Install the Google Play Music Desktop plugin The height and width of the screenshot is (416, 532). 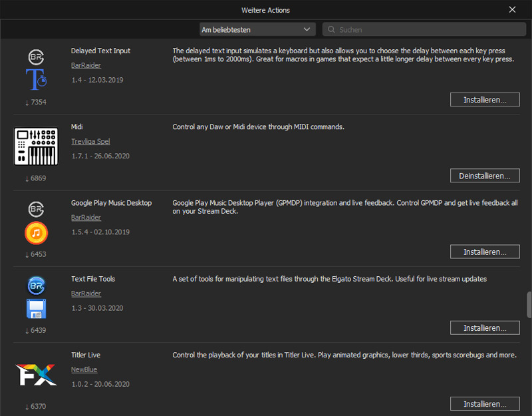[485, 252]
